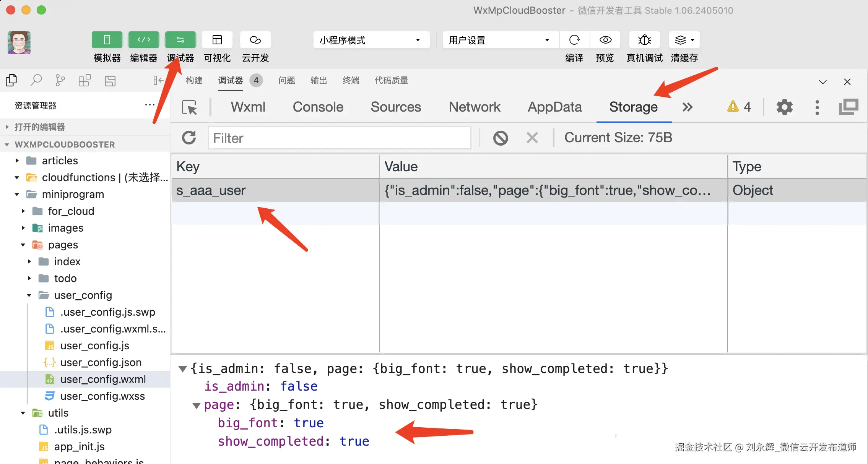Switch to the AppData tab
The width and height of the screenshot is (868, 464).
pos(554,107)
